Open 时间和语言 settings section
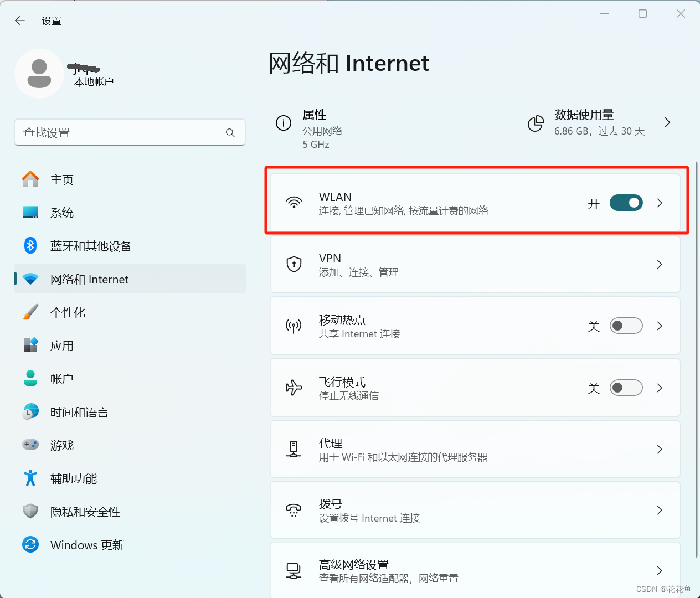700x598 pixels. tap(130, 412)
